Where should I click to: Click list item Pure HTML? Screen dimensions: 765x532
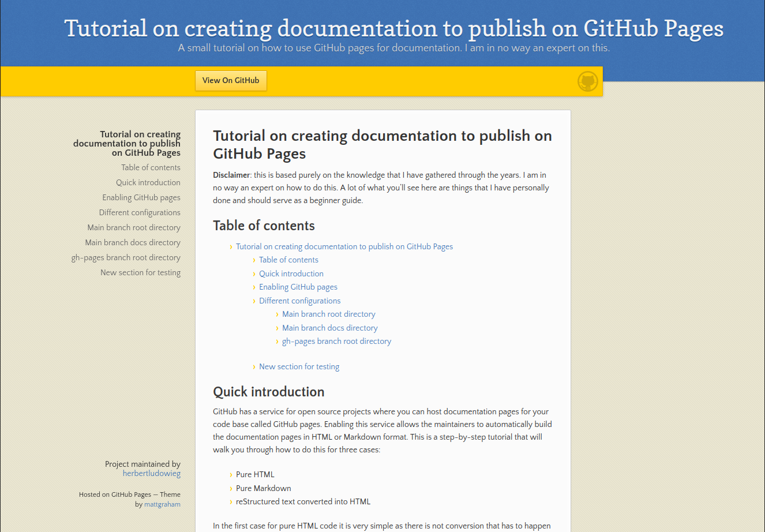(255, 474)
